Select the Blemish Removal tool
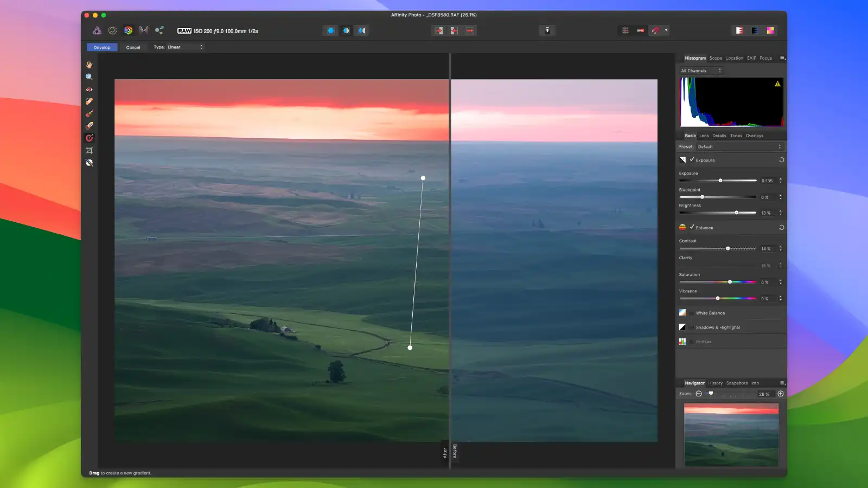The image size is (868, 488). tap(89, 101)
